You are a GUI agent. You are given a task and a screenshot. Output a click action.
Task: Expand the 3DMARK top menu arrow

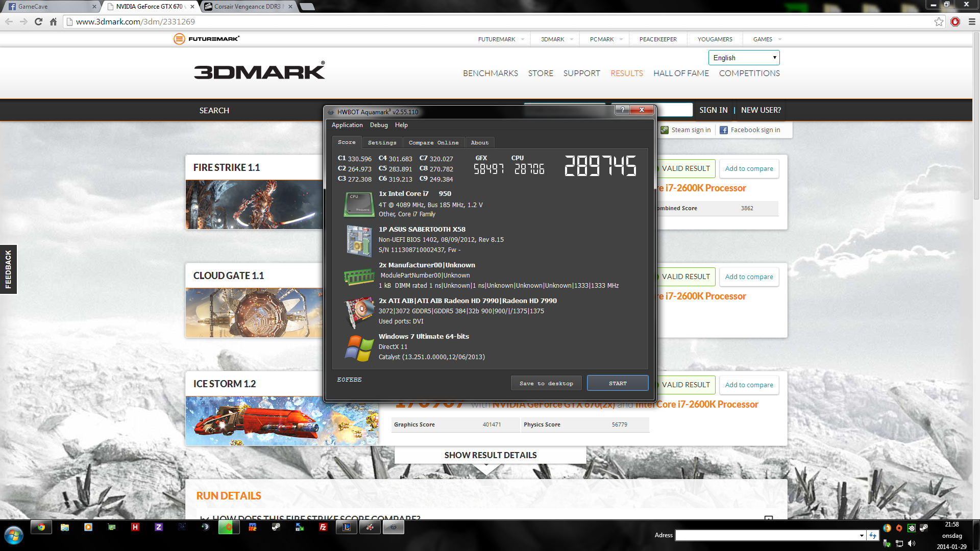point(572,39)
